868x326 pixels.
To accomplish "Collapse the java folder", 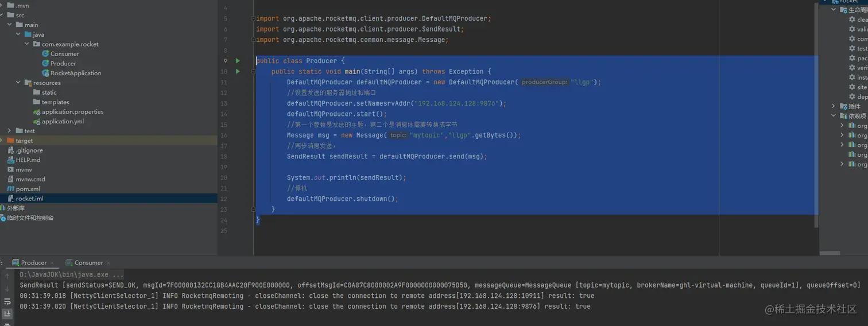I will (18, 35).
